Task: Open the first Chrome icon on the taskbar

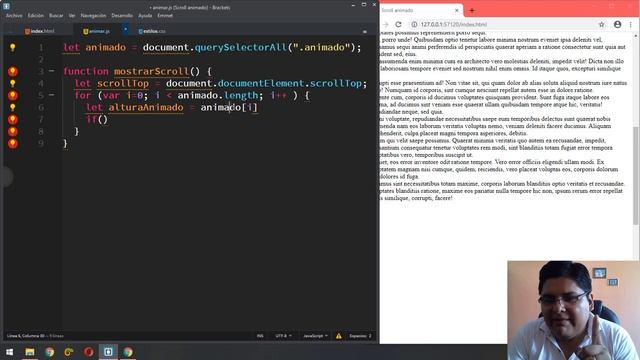Action: pyautogui.click(x=49, y=352)
